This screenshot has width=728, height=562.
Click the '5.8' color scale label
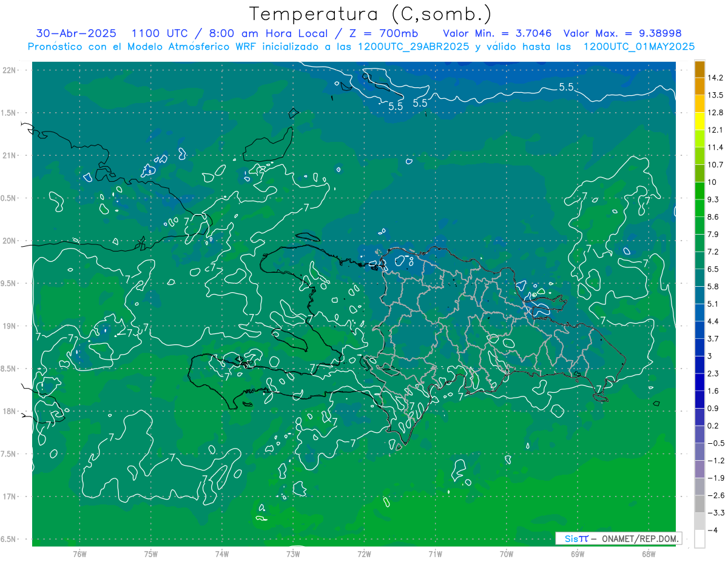(x=713, y=287)
